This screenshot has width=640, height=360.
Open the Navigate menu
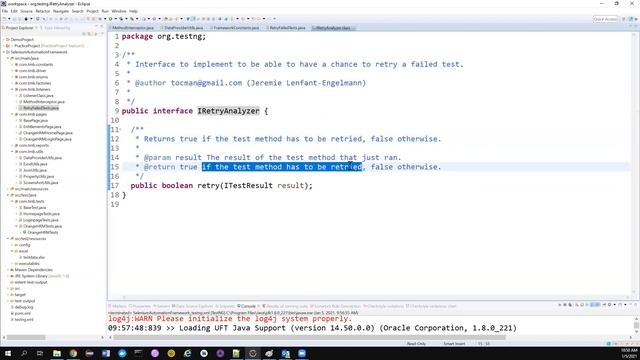[x=61, y=11]
